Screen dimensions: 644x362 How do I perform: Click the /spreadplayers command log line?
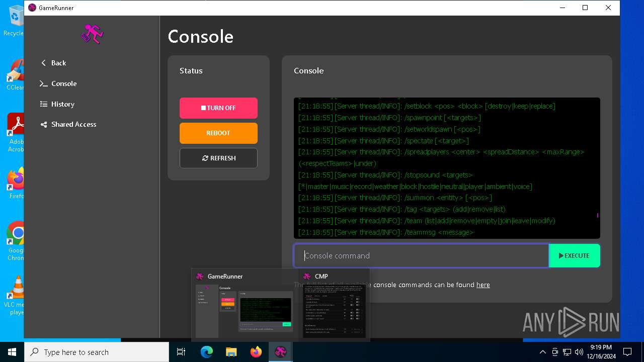click(x=441, y=157)
